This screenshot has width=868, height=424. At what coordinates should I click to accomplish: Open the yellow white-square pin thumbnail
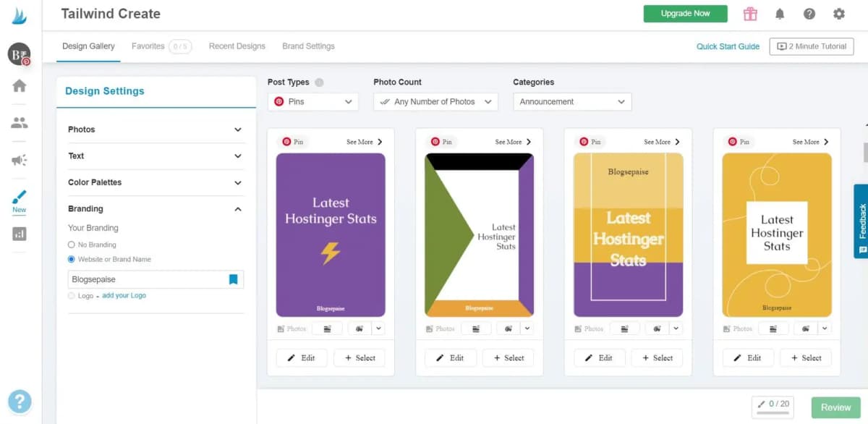pyautogui.click(x=777, y=234)
